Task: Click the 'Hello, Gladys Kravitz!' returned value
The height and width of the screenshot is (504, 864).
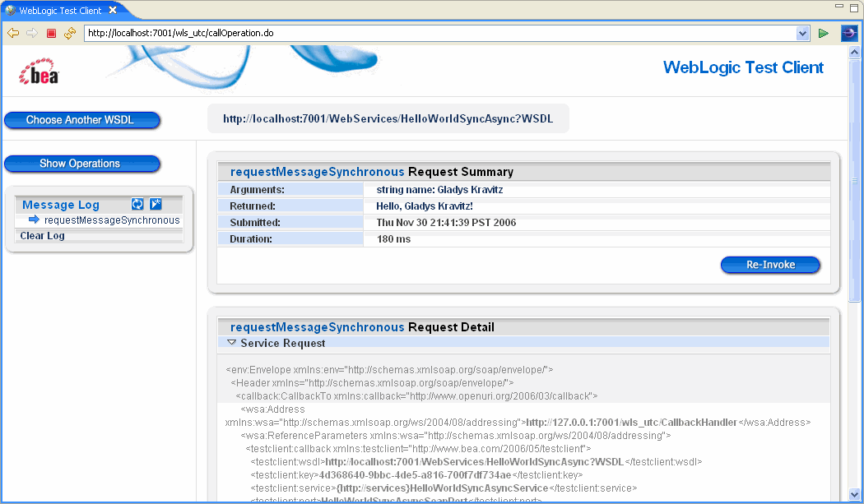Action: point(425,206)
